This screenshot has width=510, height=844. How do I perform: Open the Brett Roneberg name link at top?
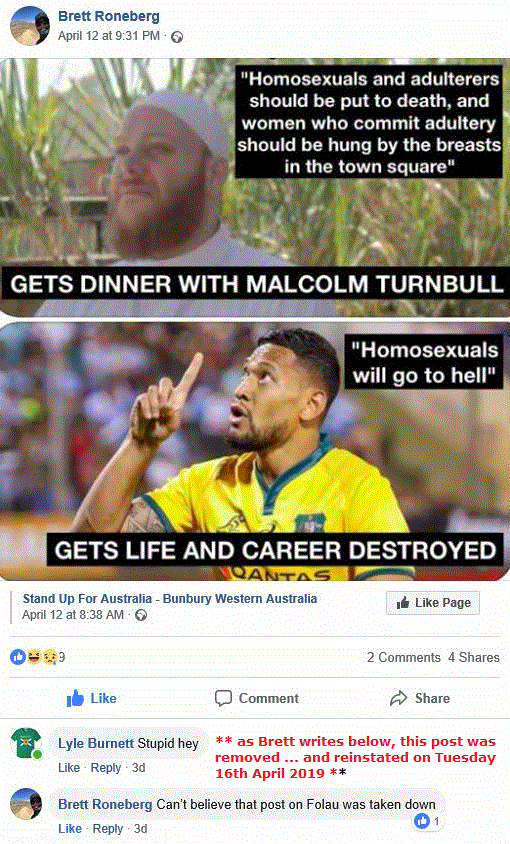[109, 16]
